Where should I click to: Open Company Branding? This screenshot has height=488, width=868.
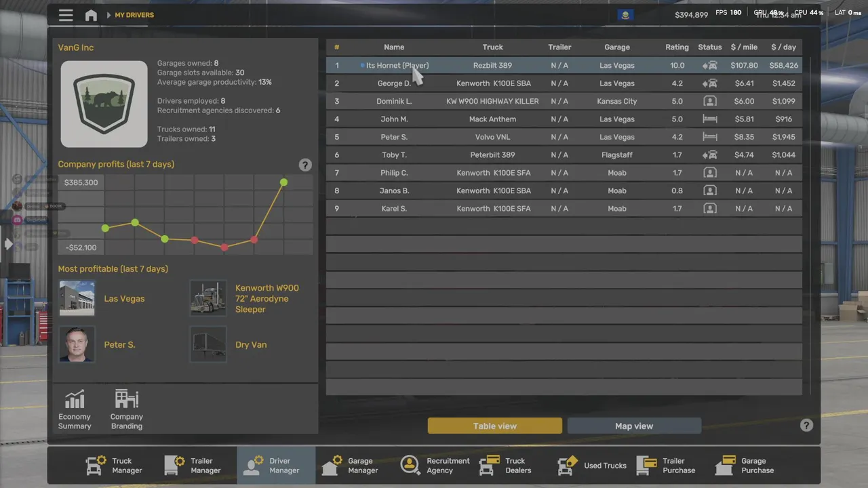coord(127,409)
